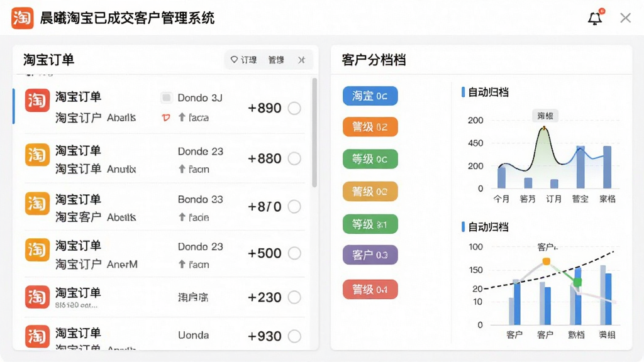644x362 pixels.
Task: Click the upper 自动归档 chart title
Action: coord(488,92)
